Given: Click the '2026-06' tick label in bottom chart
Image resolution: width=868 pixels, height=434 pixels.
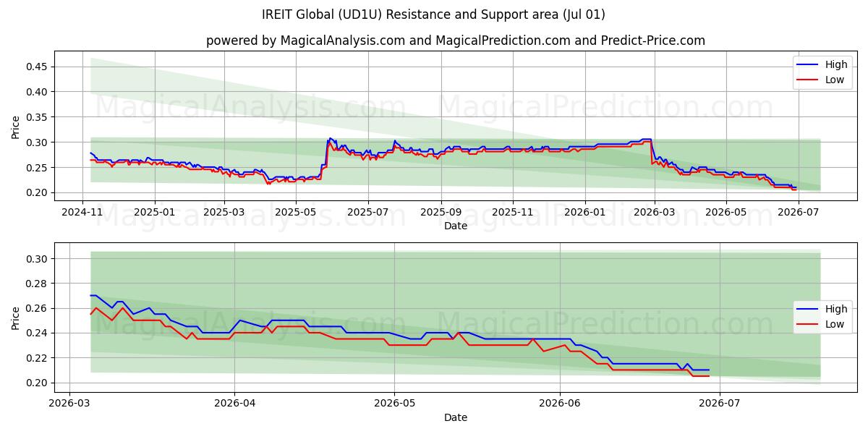Looking at the screenshot, I should pos(561,403).
